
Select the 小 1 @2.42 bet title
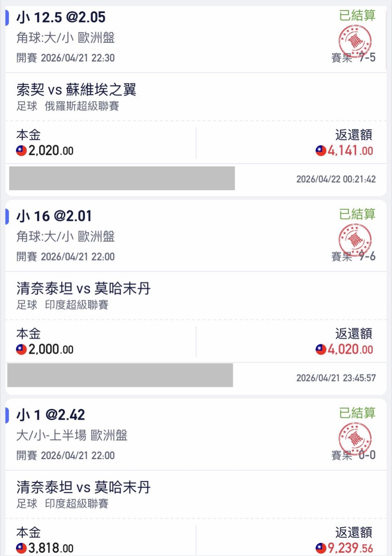click(x=50, y=415)
